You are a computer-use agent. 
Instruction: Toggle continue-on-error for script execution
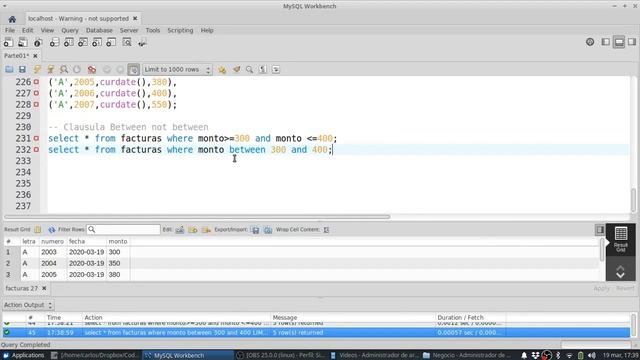92,69
